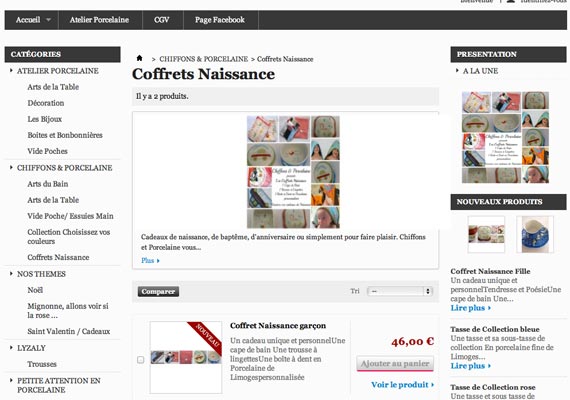Click the Coffret Naissance garçon product image

(x=186, y=357)
